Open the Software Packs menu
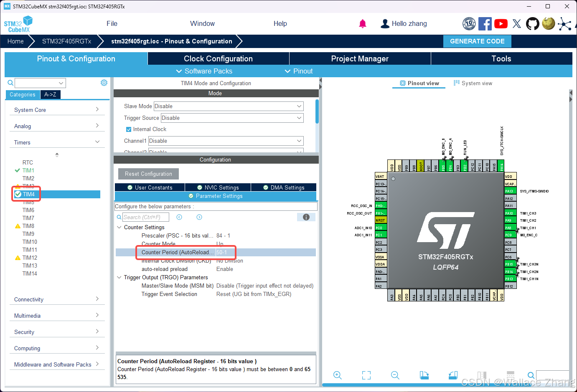Screen dimensions: 577x392 pos(204,71)
